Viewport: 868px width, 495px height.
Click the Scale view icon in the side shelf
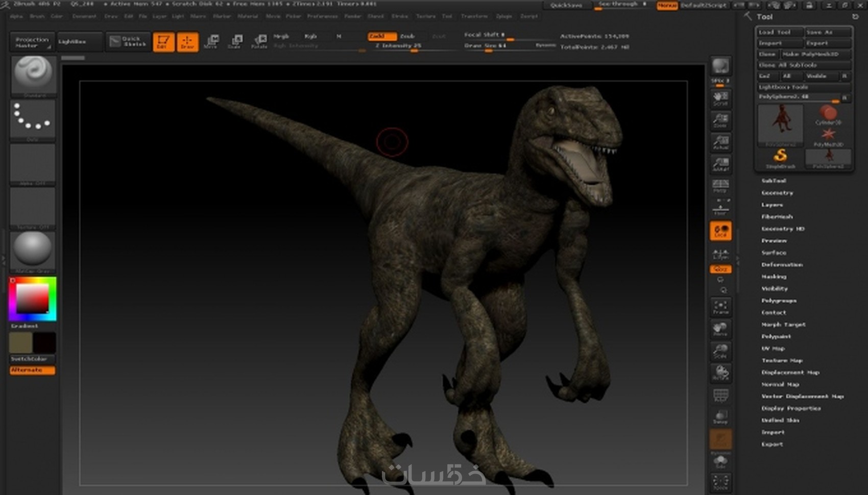pyautogui.click(x=720, y=351)
